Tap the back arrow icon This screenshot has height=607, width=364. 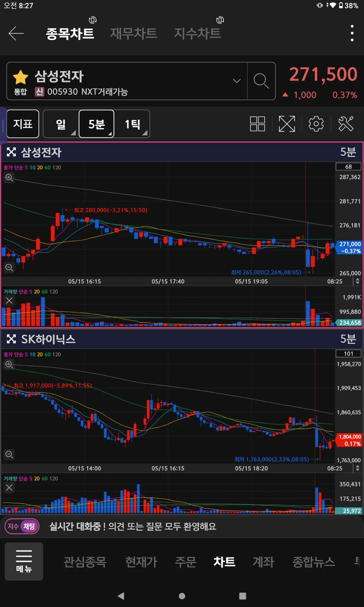coord(16,33)
